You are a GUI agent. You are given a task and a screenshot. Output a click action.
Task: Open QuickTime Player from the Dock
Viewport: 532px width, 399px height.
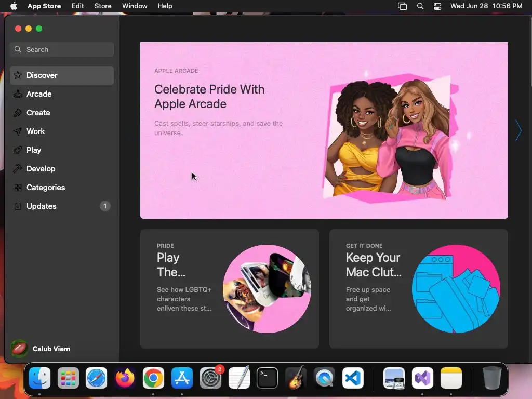coord(324,378)
